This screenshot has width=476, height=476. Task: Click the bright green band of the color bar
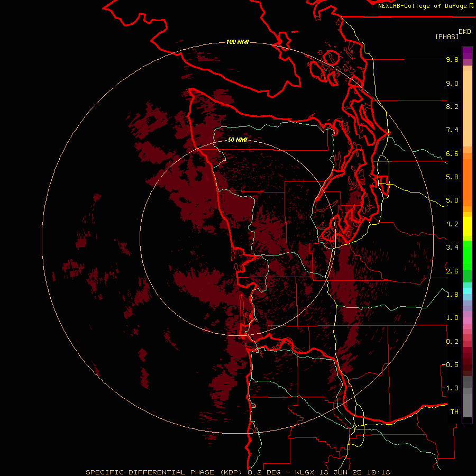click(x=467, y=255)
